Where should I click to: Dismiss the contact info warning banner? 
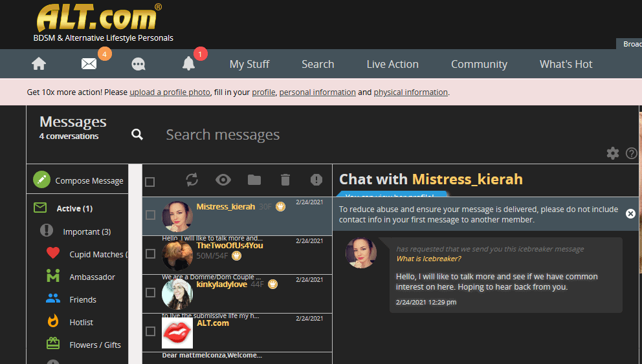pyautogui.click(x=630, y=213)
